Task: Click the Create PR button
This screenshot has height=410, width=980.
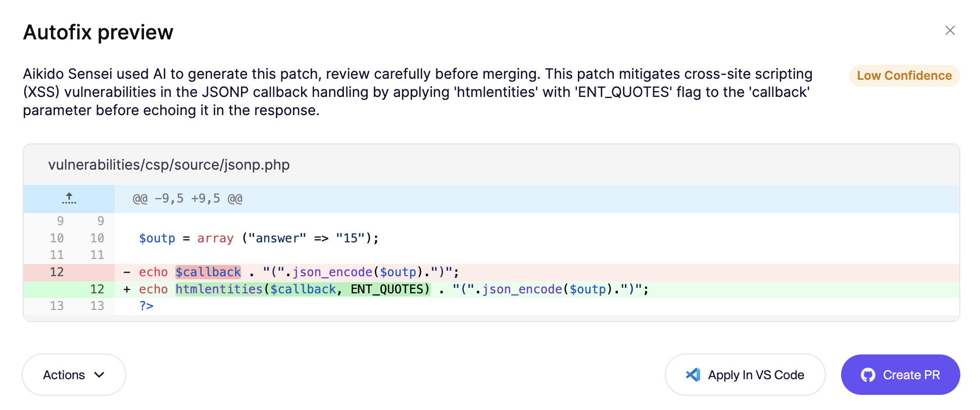Action: point(900,375)
